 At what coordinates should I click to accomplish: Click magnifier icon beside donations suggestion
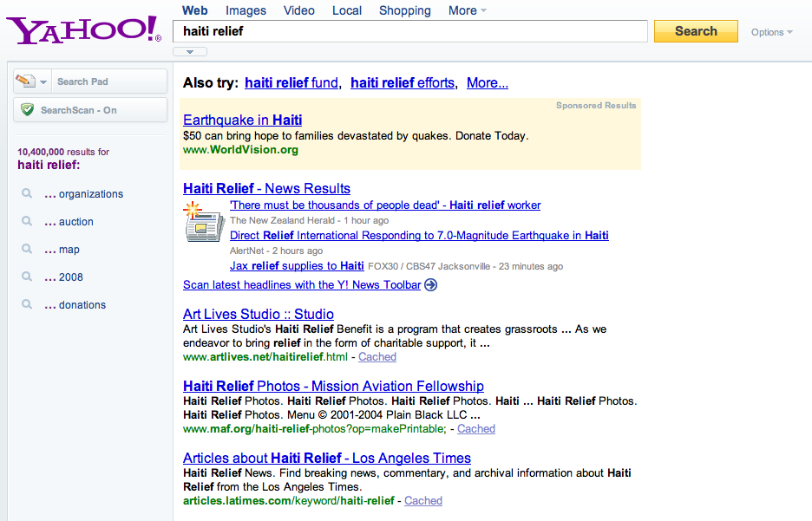(28, 305)
